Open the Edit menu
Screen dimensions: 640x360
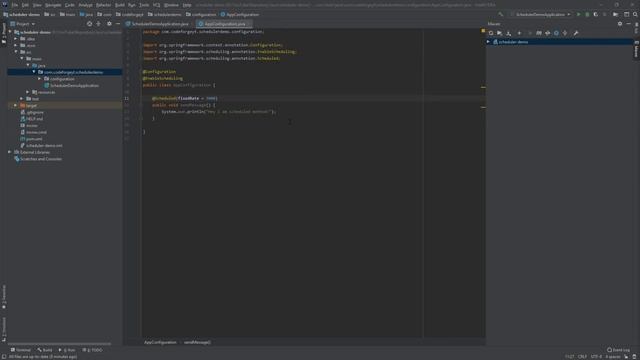point(25,5)
